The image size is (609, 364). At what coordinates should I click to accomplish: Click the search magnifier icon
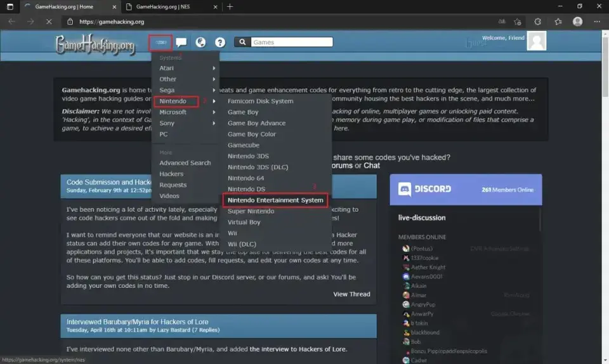(242, 42)
